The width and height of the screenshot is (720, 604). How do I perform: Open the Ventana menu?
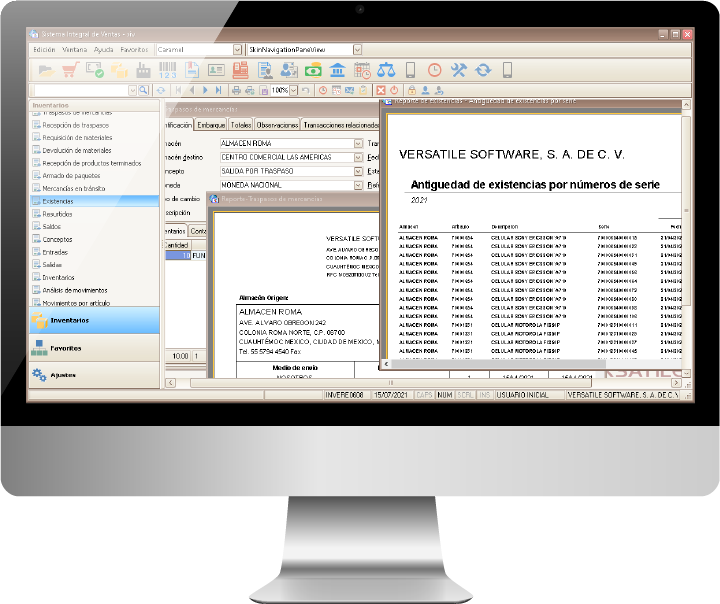(x=74, y=49)
